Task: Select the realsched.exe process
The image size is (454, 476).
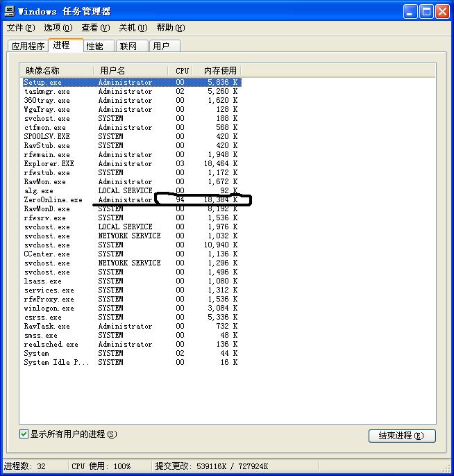Action: [132, 344]
